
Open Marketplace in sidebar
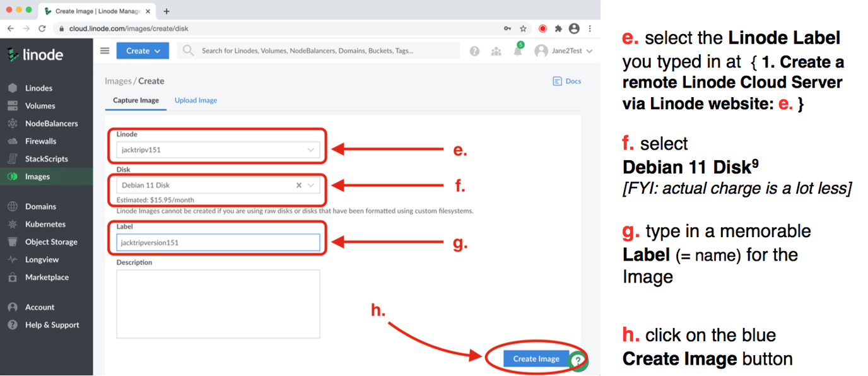click(x=47, y=277)
